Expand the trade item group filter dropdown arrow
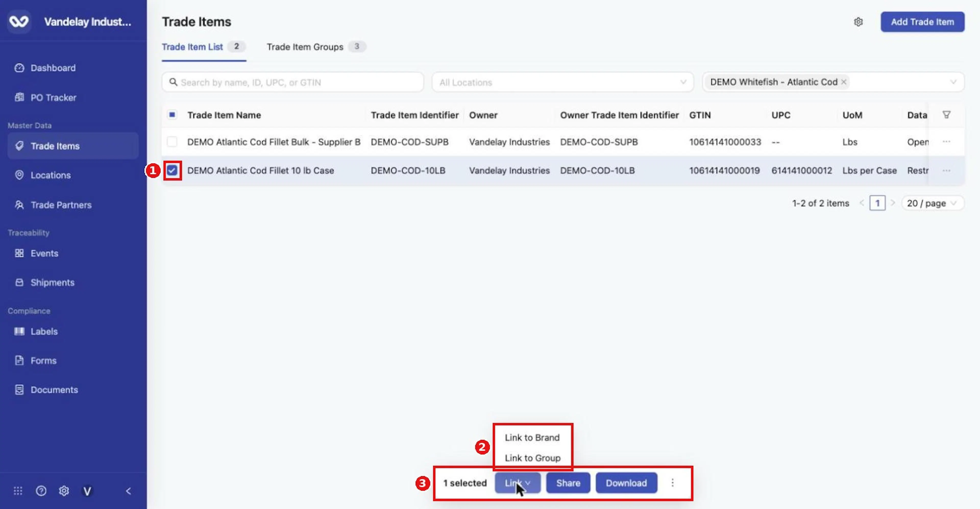Screen dimensions: 980x509 [x=953, y=82]
